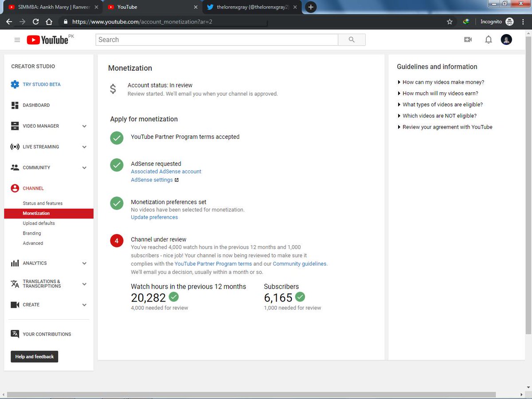Click the Live Streaming broadcast icon
Screen dimensions: 532x399
[15, 147]
